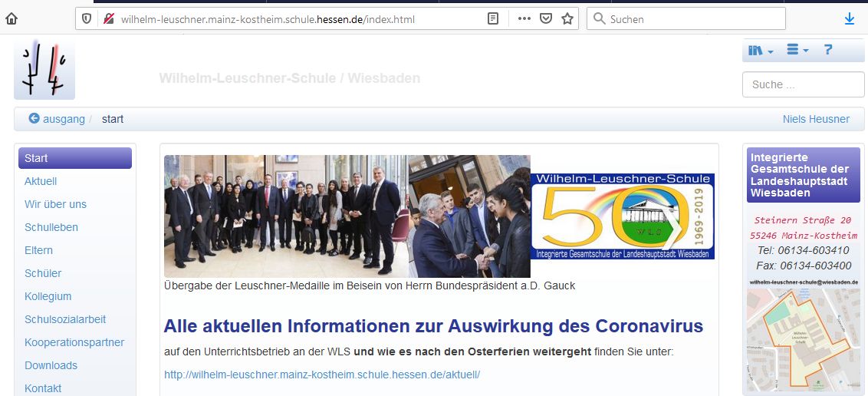Screen dimensions: 868x396
Task: Click the group photo with Gauck
Action: [x=347, y=216]
